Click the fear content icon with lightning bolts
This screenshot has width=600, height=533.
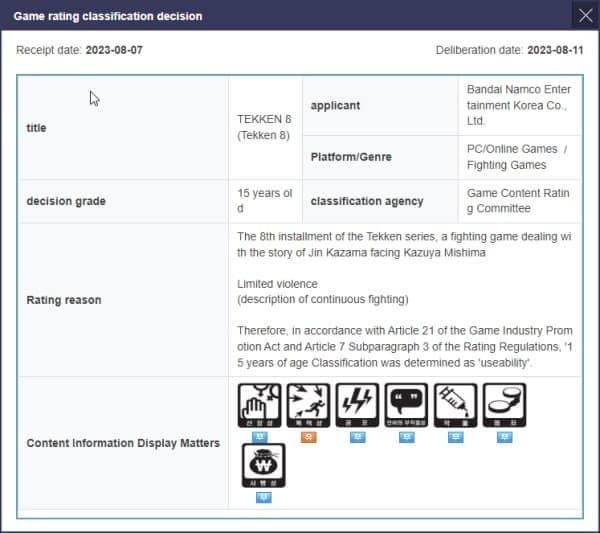[357, 405]
